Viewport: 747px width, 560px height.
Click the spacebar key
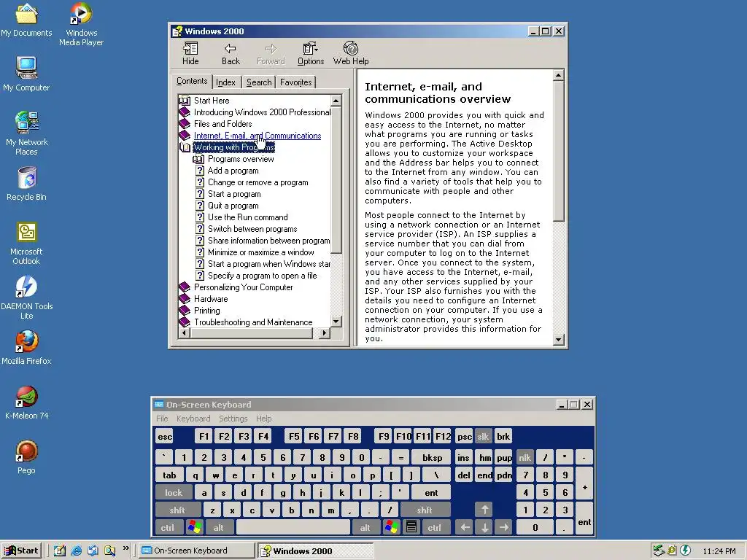[293, 528]
